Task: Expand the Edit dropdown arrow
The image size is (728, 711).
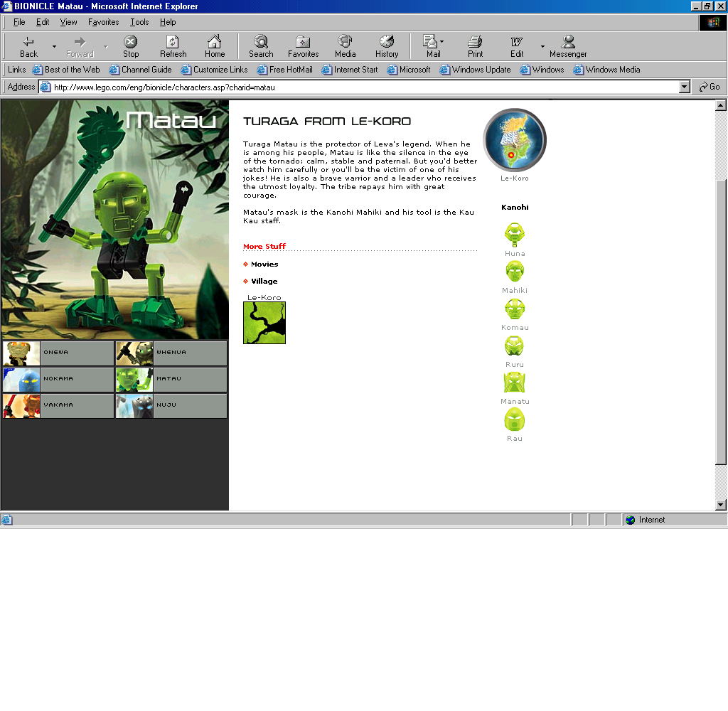Action: point(542,46)
